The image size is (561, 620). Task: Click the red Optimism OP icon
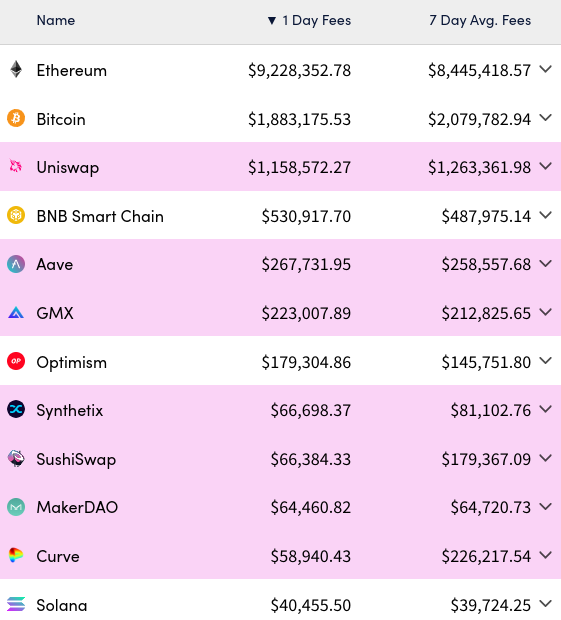[16, 361]
